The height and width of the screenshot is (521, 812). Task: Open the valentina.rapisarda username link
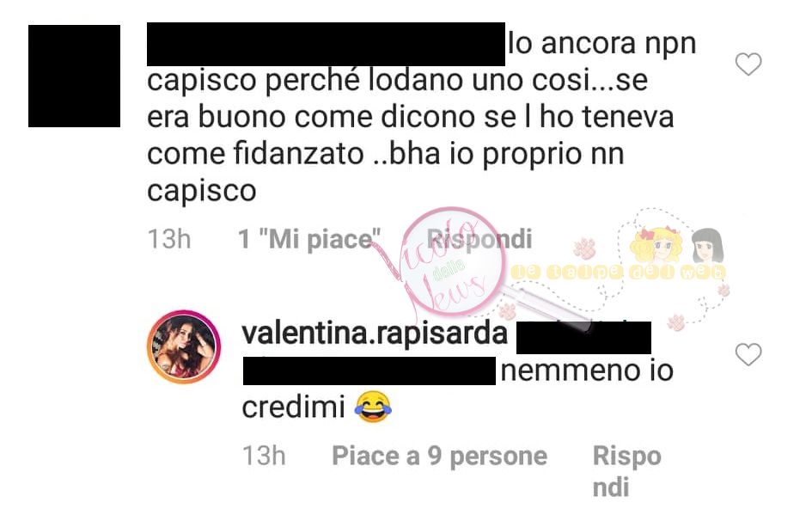tap(375, 334)
